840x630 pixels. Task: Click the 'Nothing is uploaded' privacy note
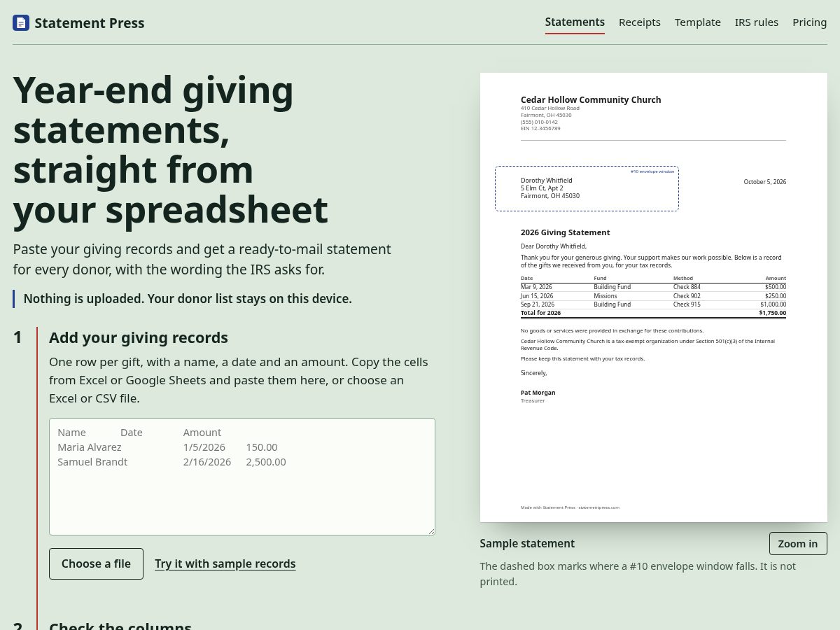(x=188, y=299)
